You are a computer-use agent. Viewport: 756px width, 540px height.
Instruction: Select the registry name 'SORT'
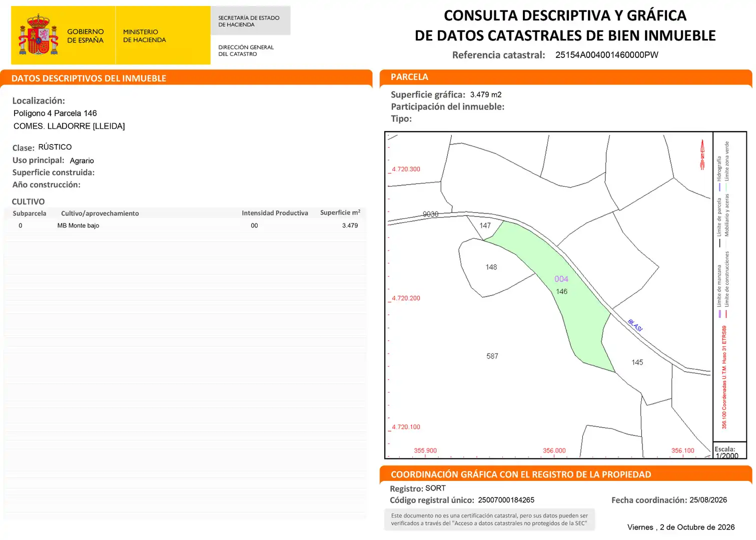436,488
